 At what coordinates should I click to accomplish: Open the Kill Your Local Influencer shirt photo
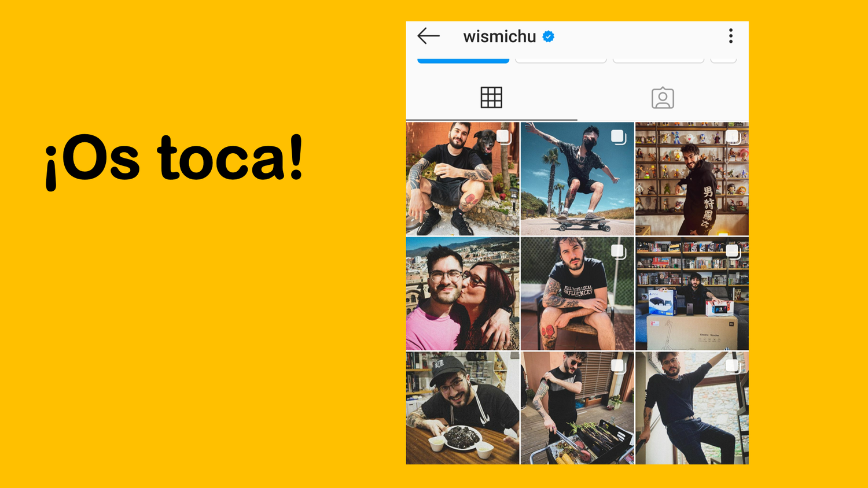(578, 294)
